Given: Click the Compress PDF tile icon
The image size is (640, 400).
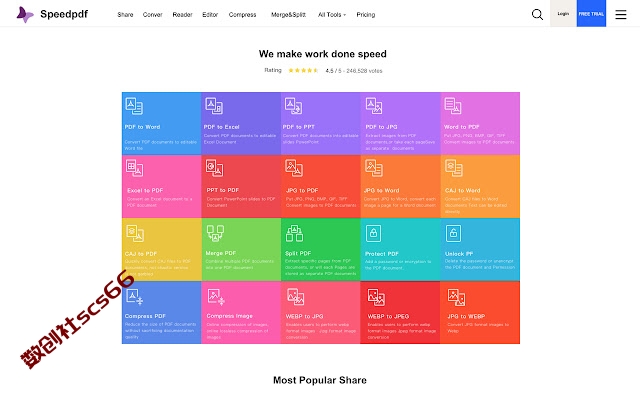Looking at the screenshot, I should [134, 297].
